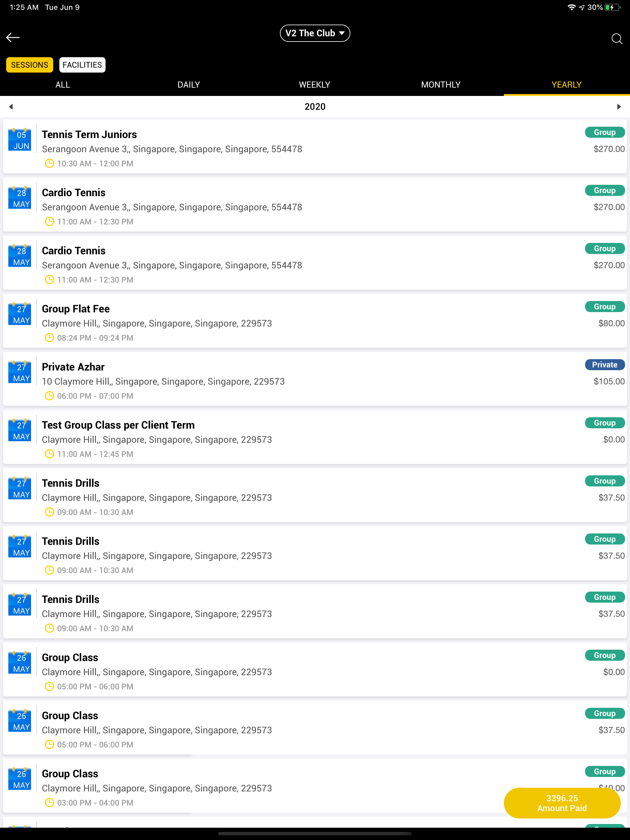Click the 08:24 PM - 09:24 PM time
Screen dimensions: 630x840
pos(95,338)
